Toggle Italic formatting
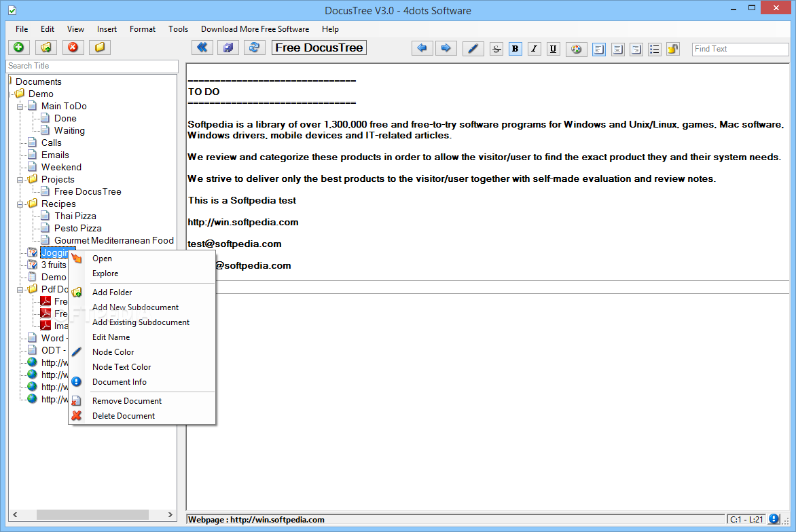Image resolution: width=796 pixels, height=532 pixels. [x=534, y=49]
